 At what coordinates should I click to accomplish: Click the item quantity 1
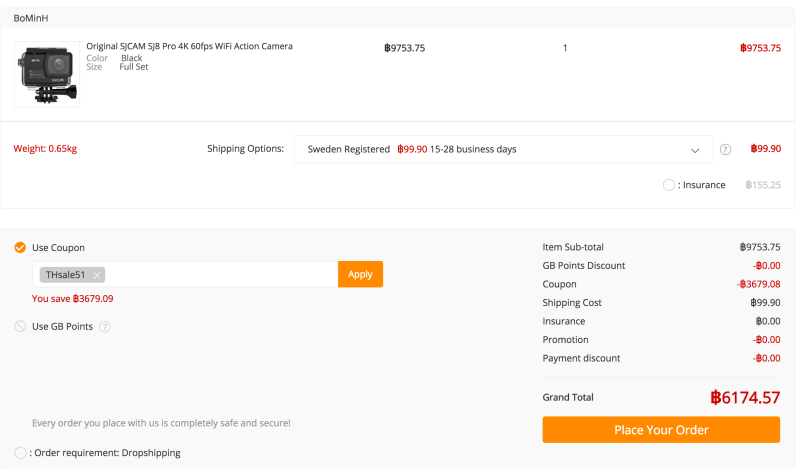click(x=565, y=48)
